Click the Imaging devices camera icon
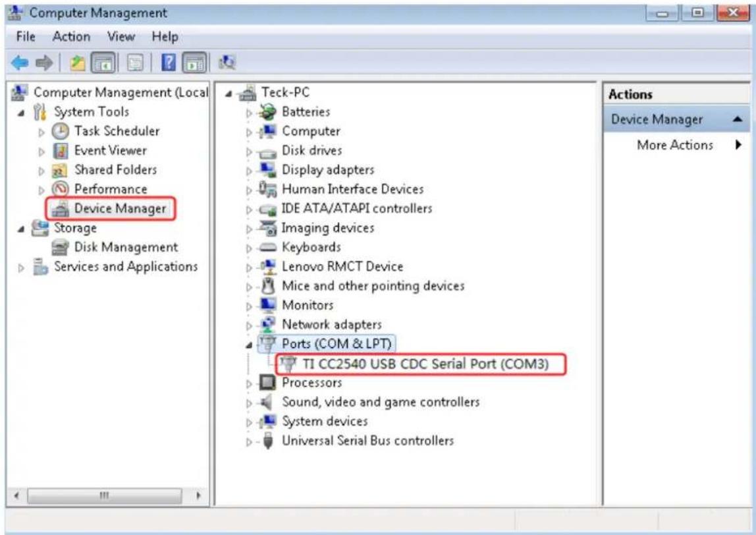The height and width of the screenshot is (535, 756). coord(267,228)
